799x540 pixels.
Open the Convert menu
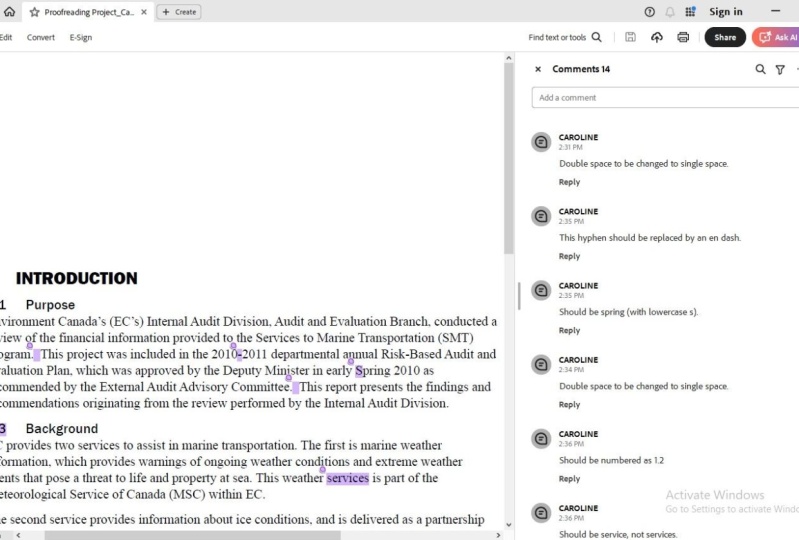[x=41, y=37]
